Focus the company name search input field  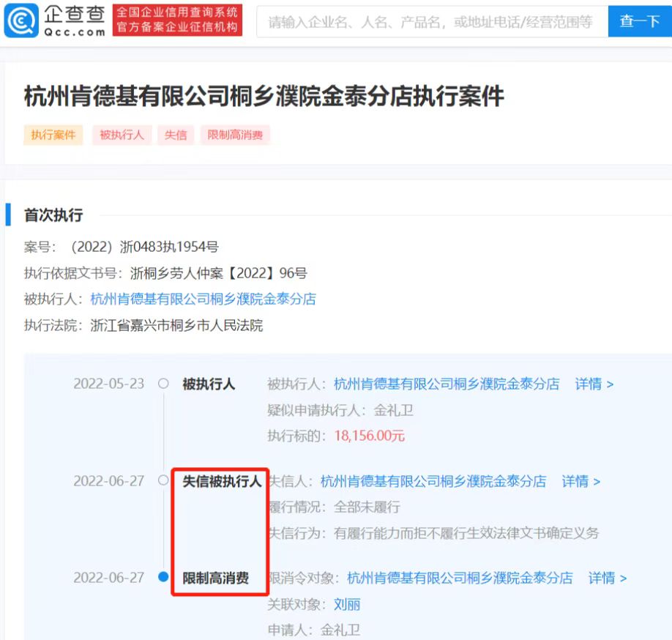432,21
